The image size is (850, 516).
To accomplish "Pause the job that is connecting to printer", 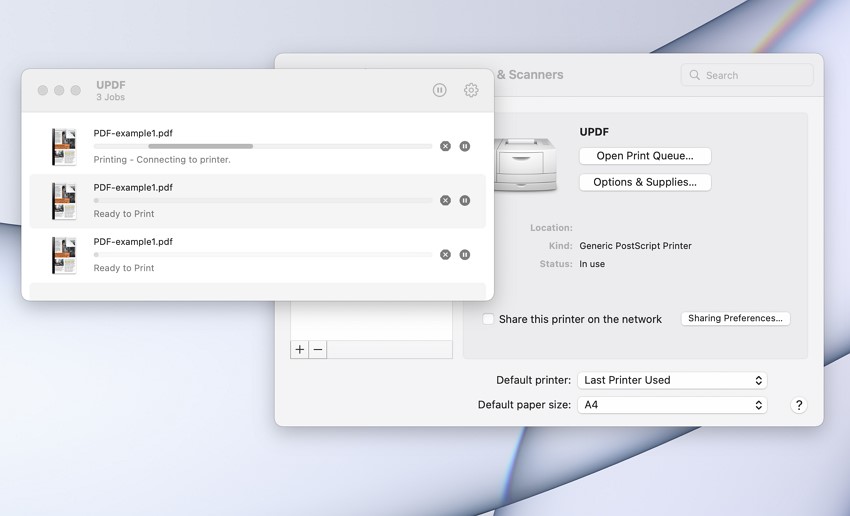I will [465, 146].
